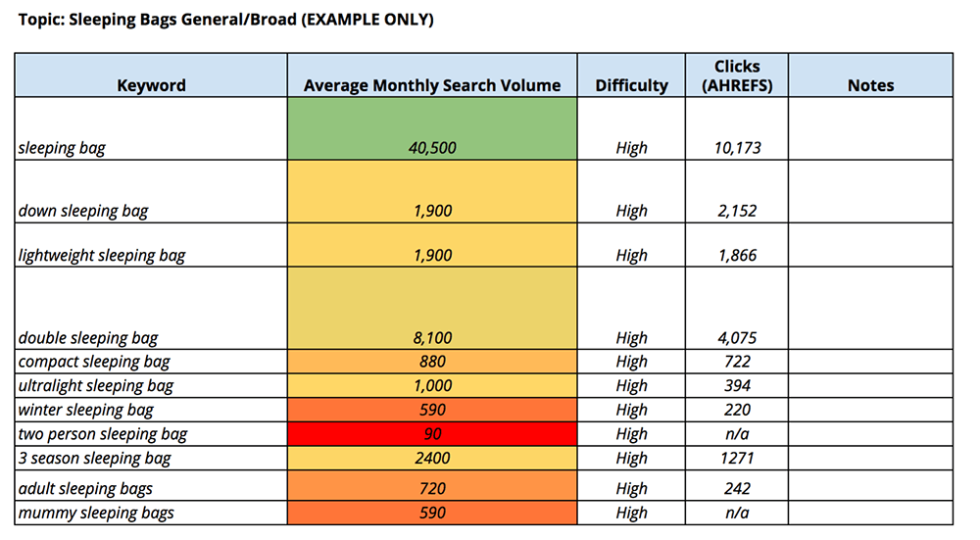980x540 pixels.
Task: Click the Keyword column header
Action: (x=151, y=85)
